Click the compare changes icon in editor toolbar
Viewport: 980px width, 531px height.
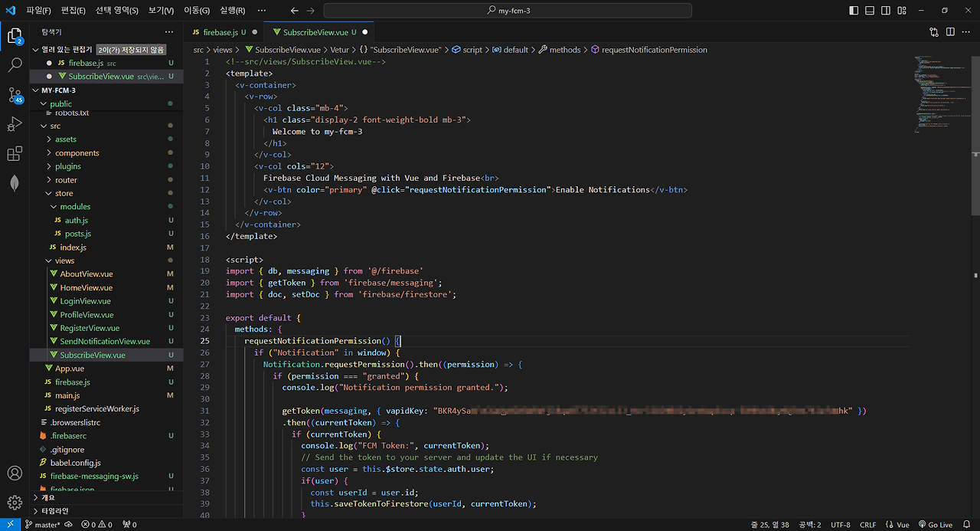click(x=934, y=32)
